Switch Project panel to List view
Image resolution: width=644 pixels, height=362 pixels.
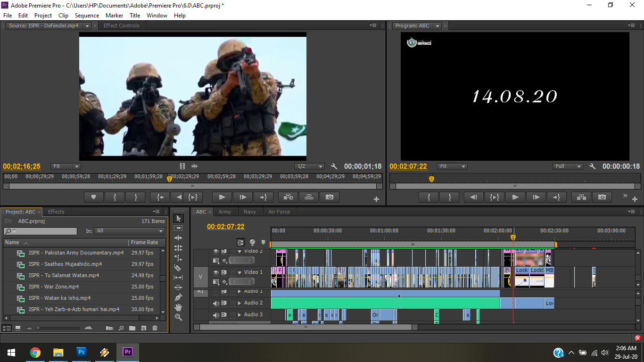tap(7, 328)
